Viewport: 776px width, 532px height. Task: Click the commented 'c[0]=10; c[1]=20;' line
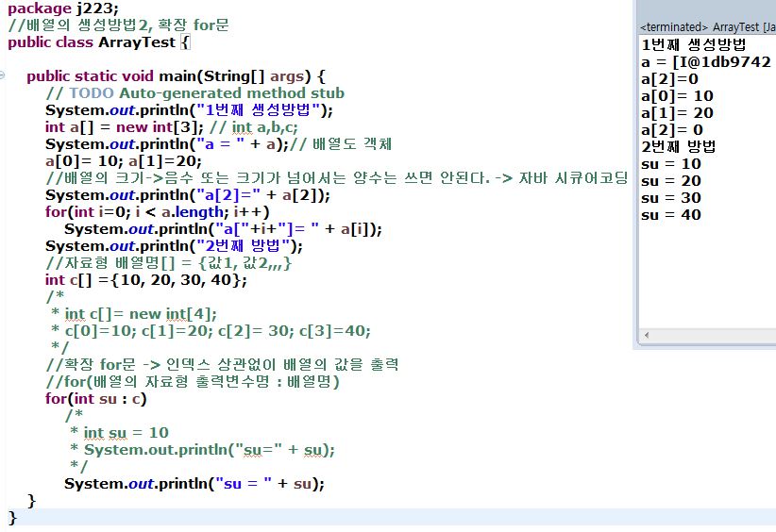211,331
